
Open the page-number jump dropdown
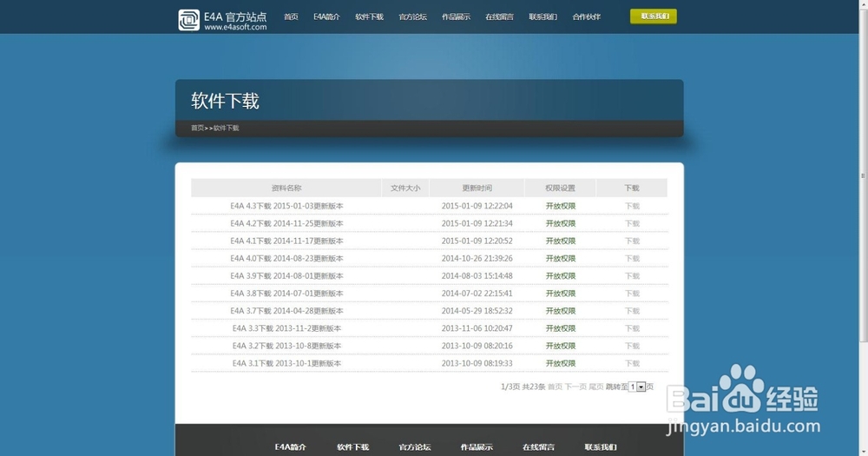[x=637, y=387]
